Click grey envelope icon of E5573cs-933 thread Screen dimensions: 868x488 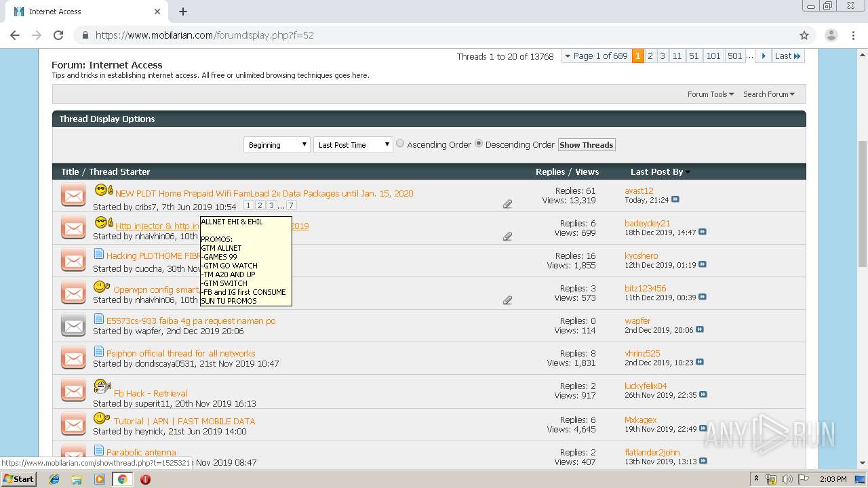pos(73,325)
